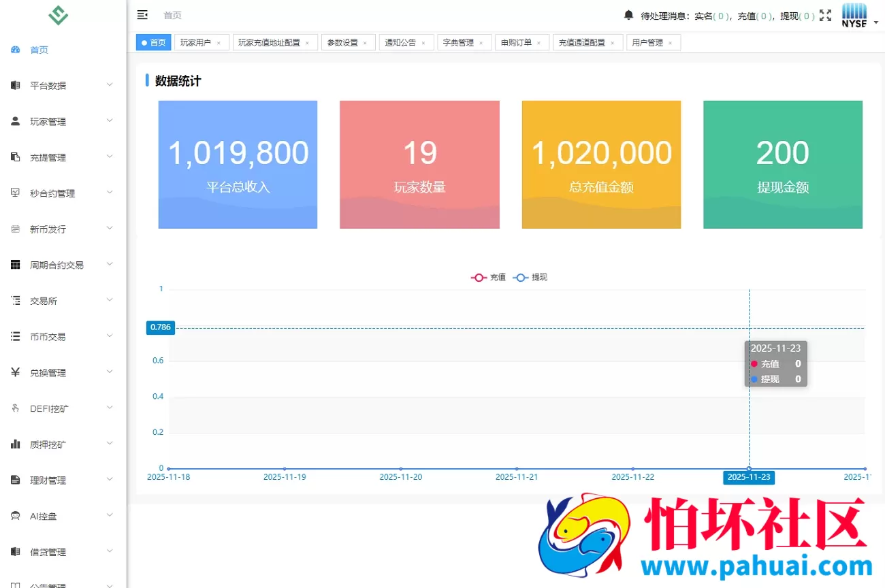Open the 首页 sidebar menu item
The image size is (885, 588).
tap(63, 50)
